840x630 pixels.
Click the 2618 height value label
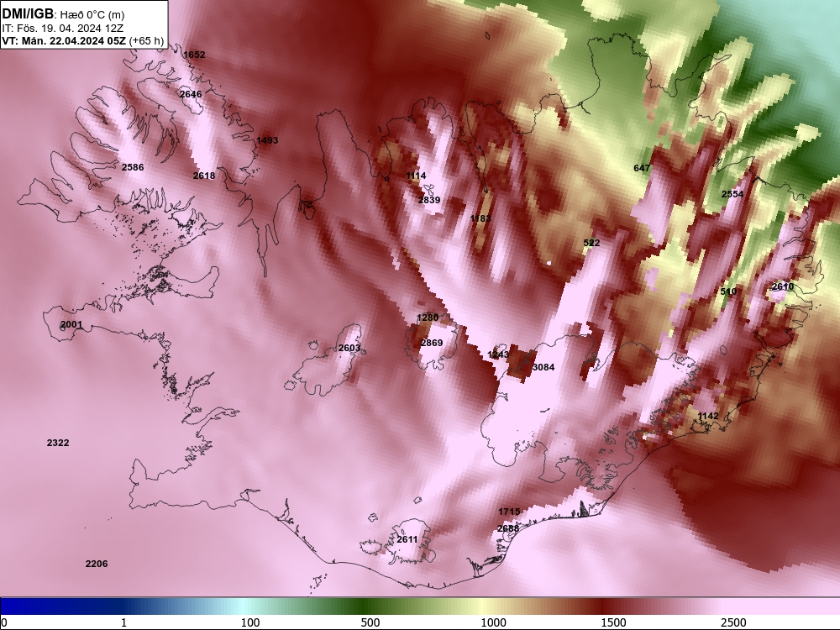[204, 176]
